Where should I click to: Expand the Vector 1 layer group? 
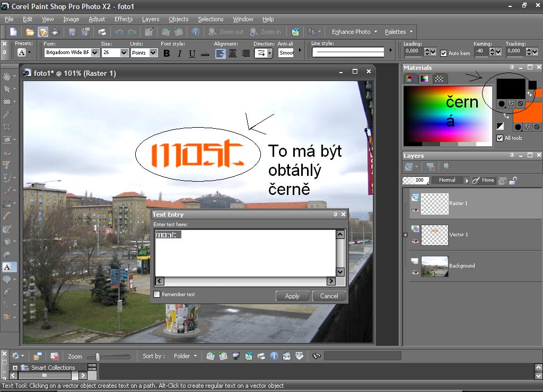(406, 235)
